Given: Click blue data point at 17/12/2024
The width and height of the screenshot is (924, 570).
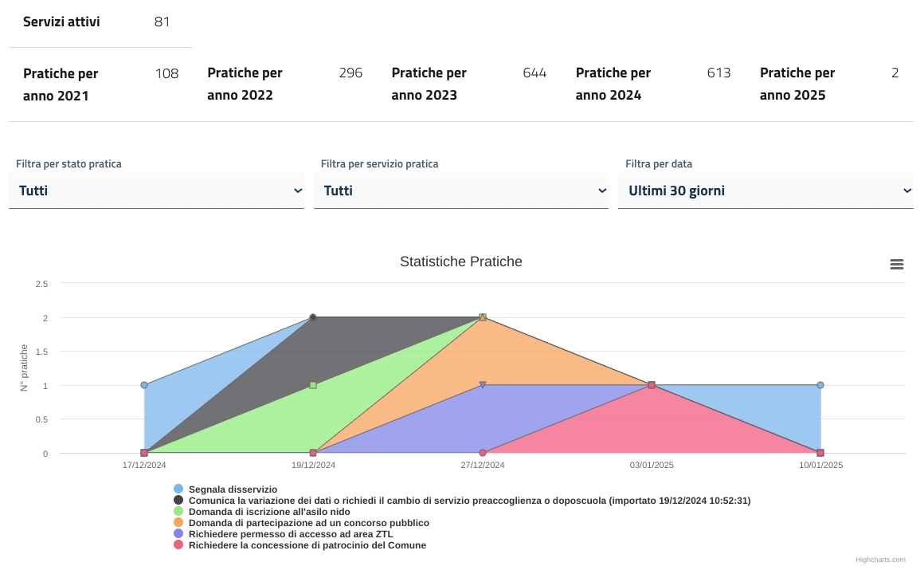Looking at the screenshot, I should pyautogui.click(x=144, y=385).
